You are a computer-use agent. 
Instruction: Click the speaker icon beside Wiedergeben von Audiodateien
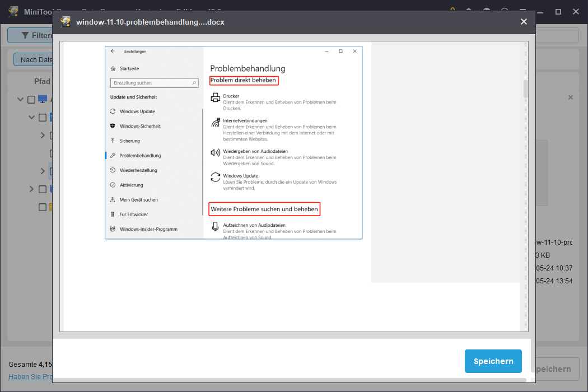tap(215, 153)
